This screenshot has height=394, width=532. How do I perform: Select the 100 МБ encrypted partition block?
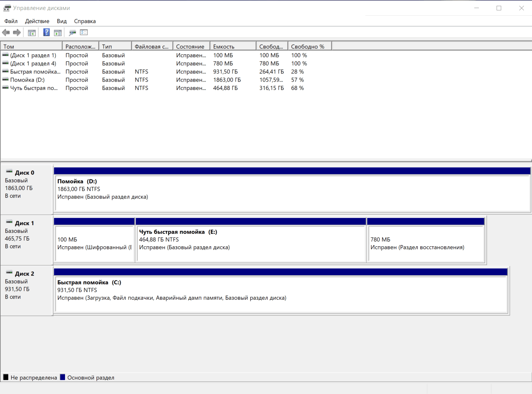[x=94, y=240]
